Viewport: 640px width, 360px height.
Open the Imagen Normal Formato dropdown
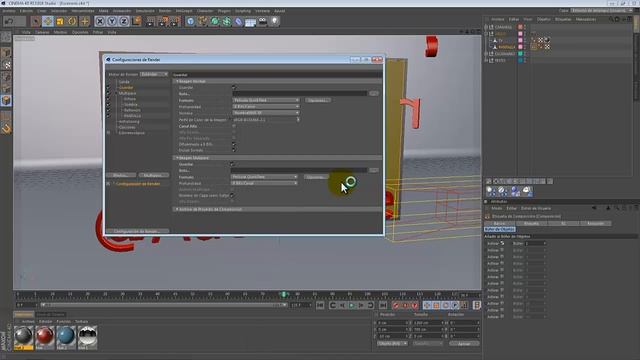tap(266, 100)
